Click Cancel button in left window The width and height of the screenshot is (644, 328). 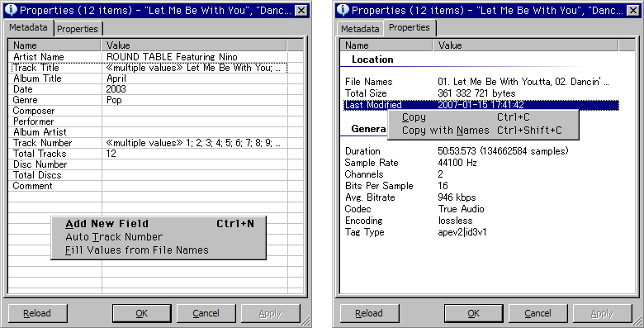click(x=206, y=314)
